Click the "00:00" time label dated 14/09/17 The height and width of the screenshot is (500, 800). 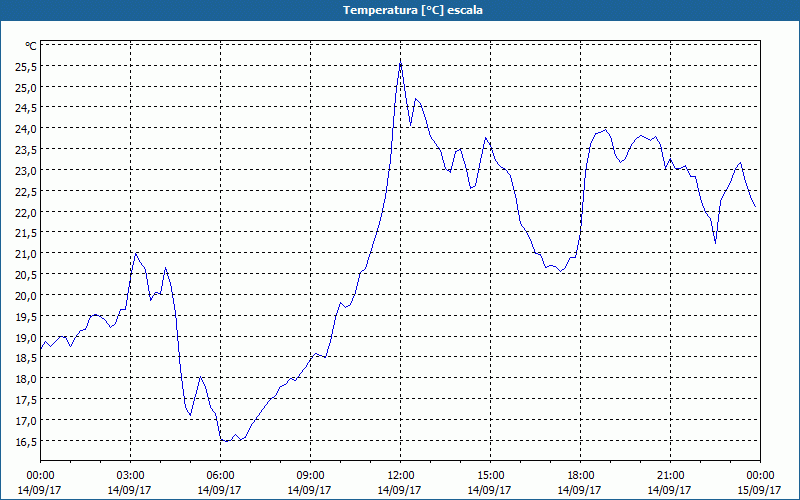click(x=40, y=476)
